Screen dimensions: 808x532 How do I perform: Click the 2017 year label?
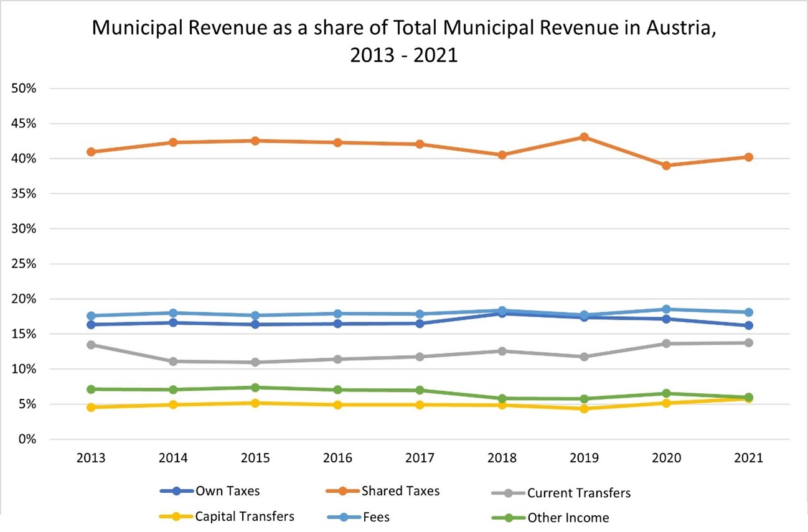tap(420, 457)
